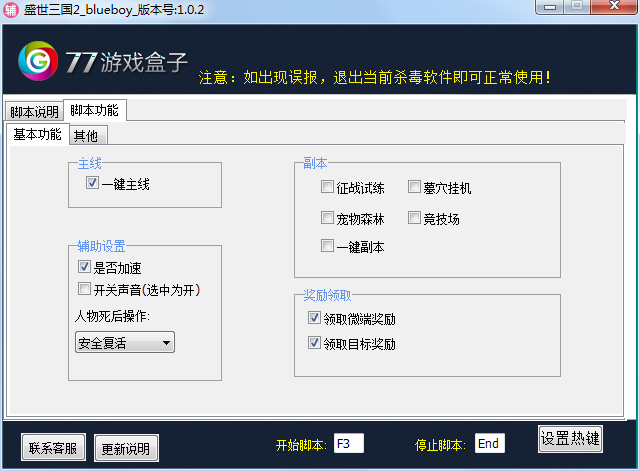Open 更新说明 update notes
Viewport: 640px width, 471px height.
[x=127, y=448]
